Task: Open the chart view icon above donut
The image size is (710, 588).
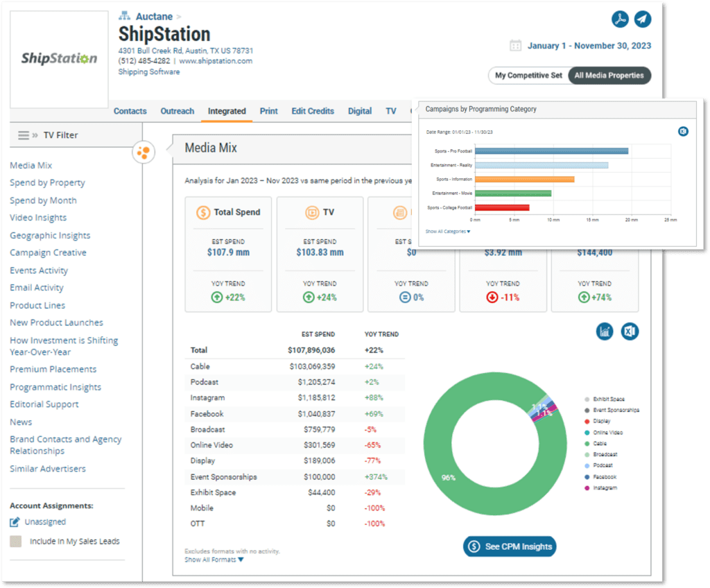Action: [605, 331]
